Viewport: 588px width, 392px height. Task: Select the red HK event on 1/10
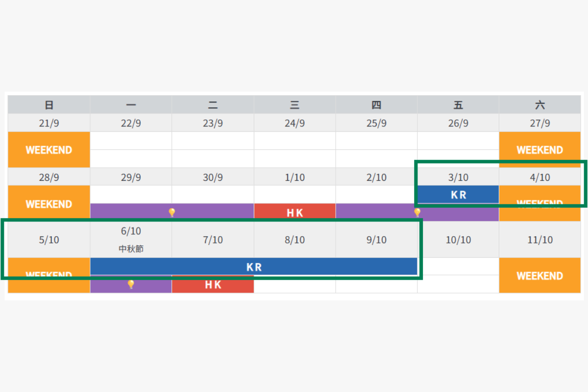point(294,213)
